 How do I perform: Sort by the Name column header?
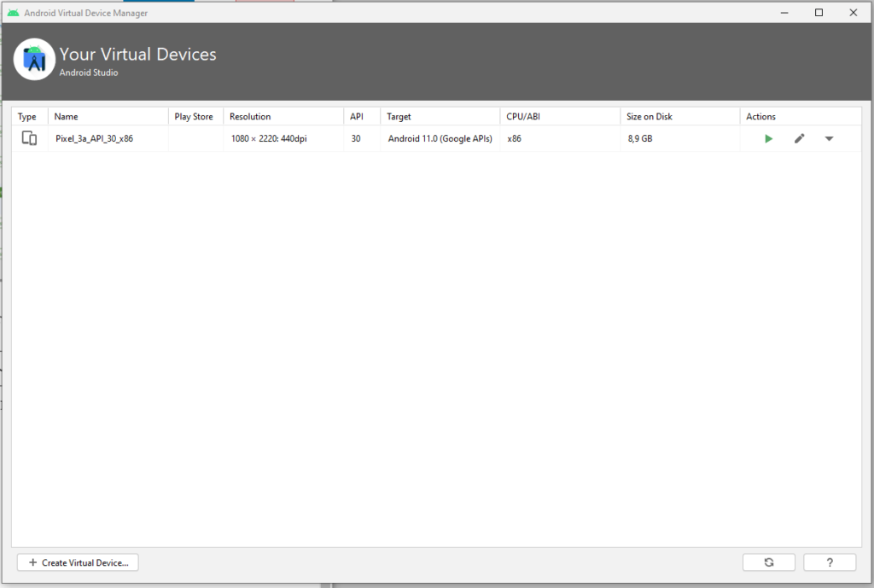108,116
